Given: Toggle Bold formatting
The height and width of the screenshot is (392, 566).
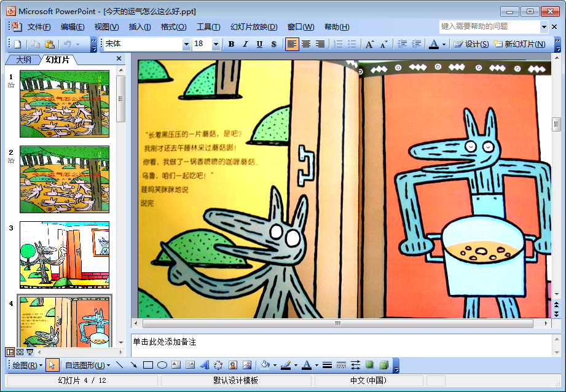Looking at the screenshot, I should [x=232, y=44].
